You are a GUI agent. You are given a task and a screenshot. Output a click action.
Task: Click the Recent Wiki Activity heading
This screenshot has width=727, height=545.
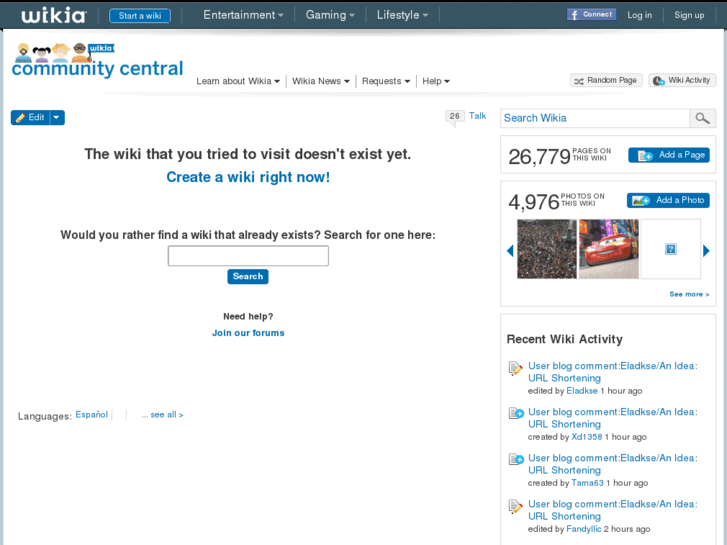pos(564,339)
